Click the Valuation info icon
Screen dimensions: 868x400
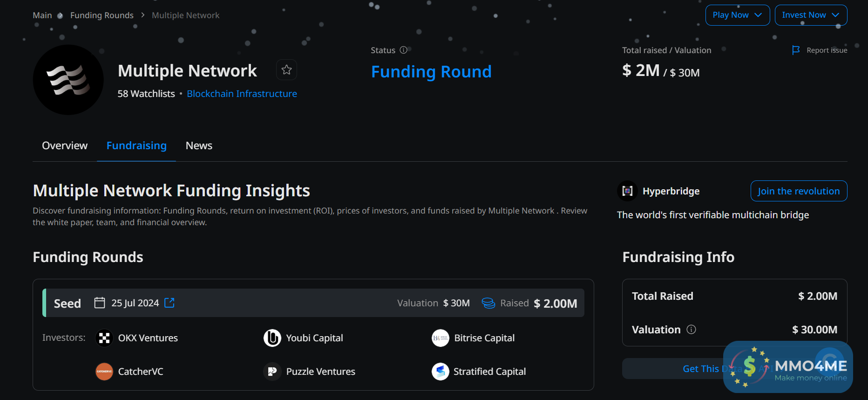692,330
